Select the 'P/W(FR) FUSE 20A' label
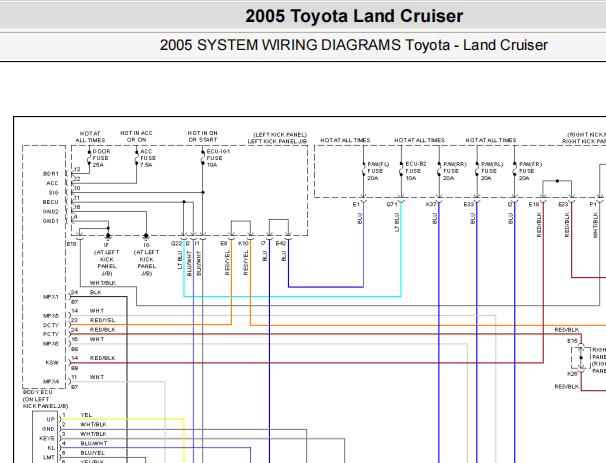The image size is (606, 463). coord(530,171)
